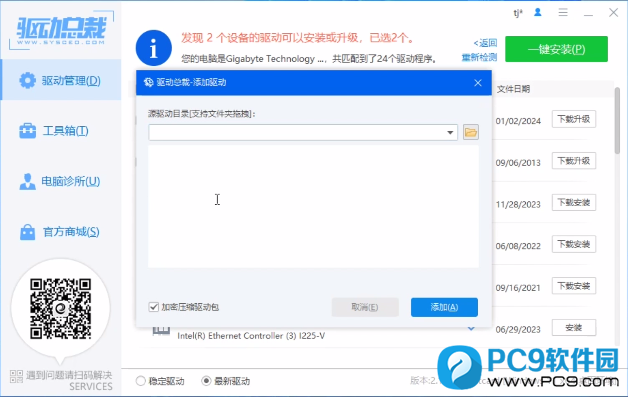Toggle 加密压缩驱动包 checkbox

153,307
